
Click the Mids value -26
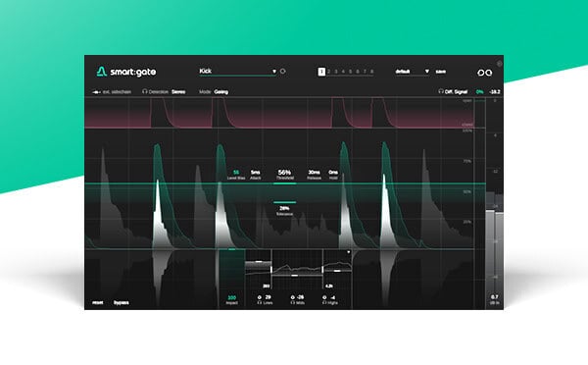tap(300, 297)
